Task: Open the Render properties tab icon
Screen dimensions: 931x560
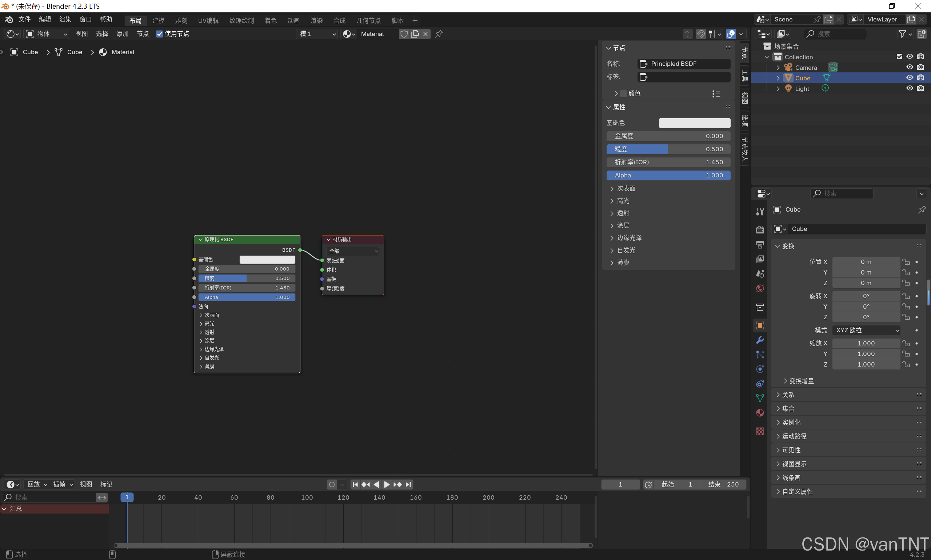Action: (x=760, y=230)
